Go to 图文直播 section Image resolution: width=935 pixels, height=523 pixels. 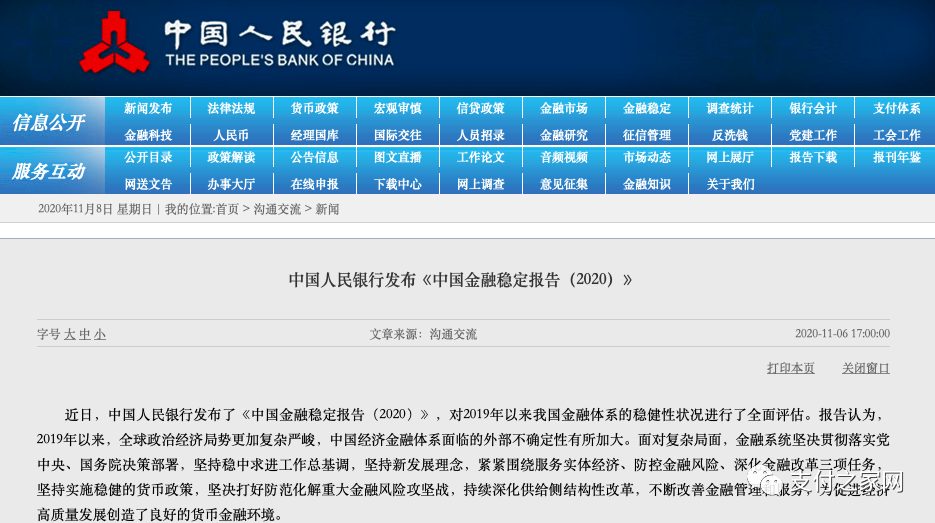[x=397, y=157]
